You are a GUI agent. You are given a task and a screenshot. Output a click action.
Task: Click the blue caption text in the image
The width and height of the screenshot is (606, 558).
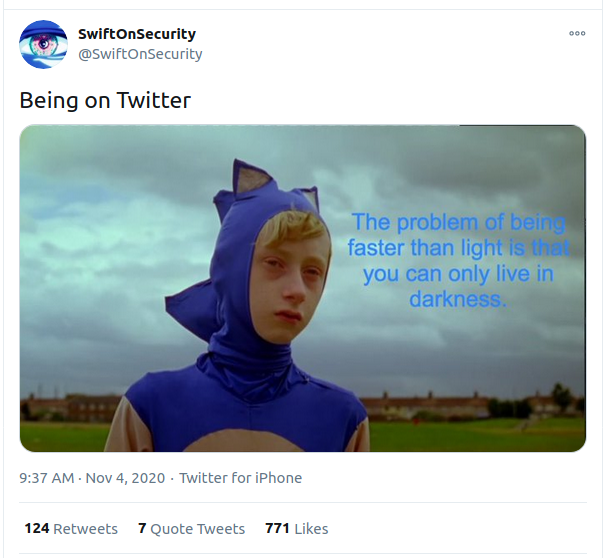pyautogui.click(x=458, y=260)
